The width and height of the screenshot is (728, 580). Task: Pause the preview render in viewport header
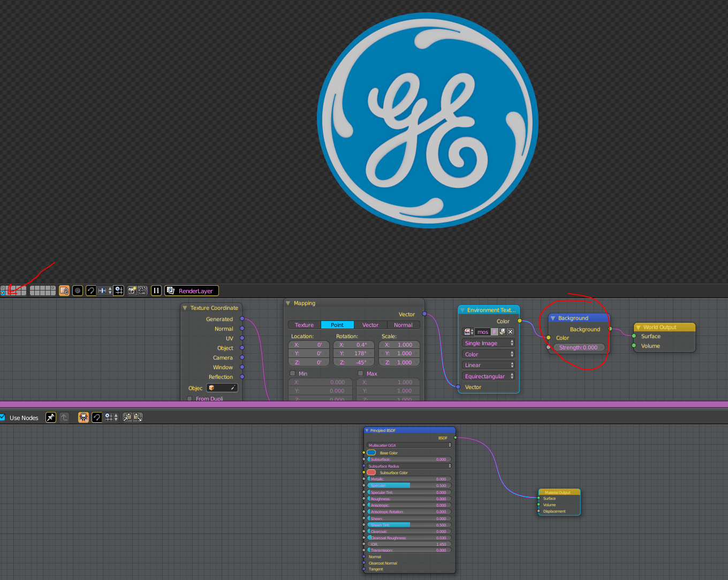pyautogui.click(x=156, y=291)
